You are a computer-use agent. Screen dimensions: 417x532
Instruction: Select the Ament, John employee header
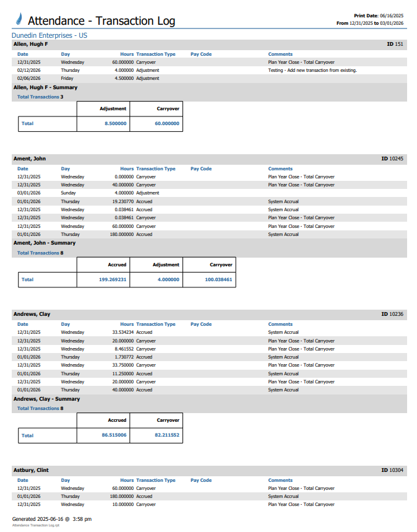point(30,159)
